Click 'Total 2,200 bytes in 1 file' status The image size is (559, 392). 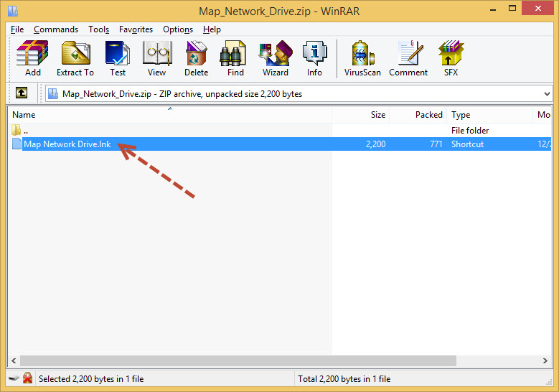pos(344,379)
